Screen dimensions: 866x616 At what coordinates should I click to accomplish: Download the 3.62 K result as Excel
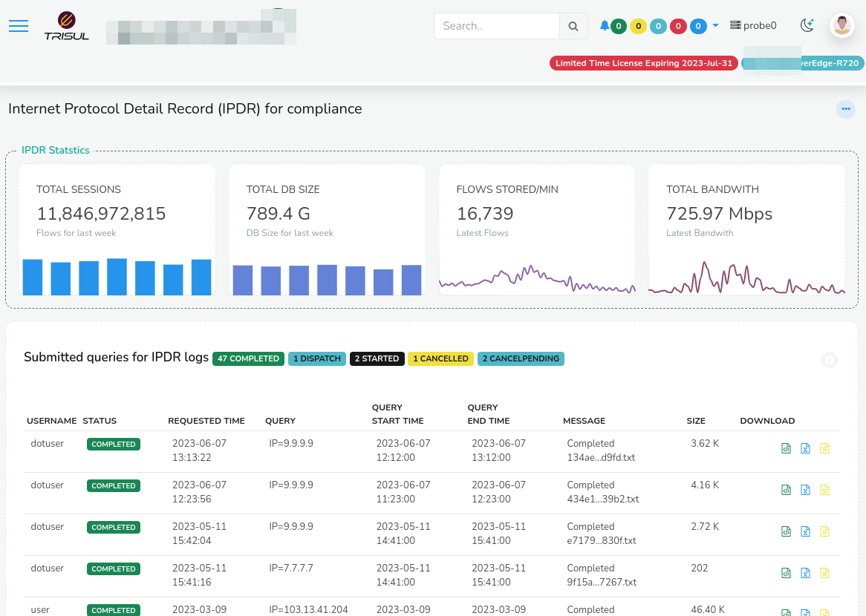[x=805, y=448]
